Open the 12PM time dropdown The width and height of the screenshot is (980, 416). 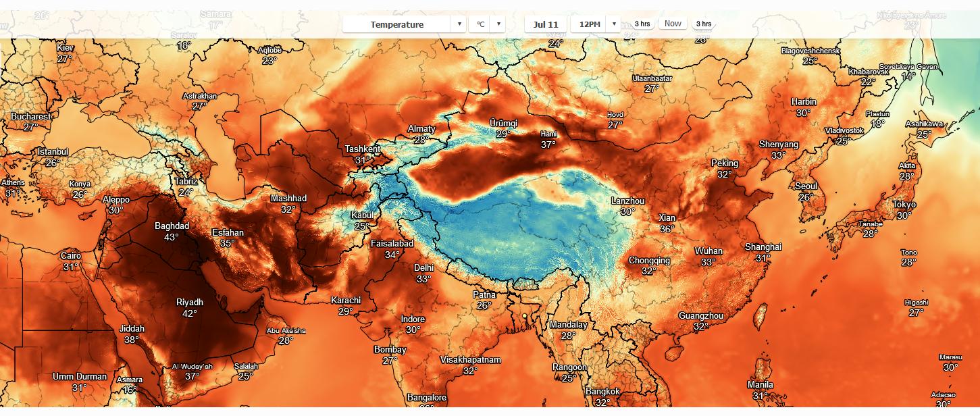coord(613,24)
